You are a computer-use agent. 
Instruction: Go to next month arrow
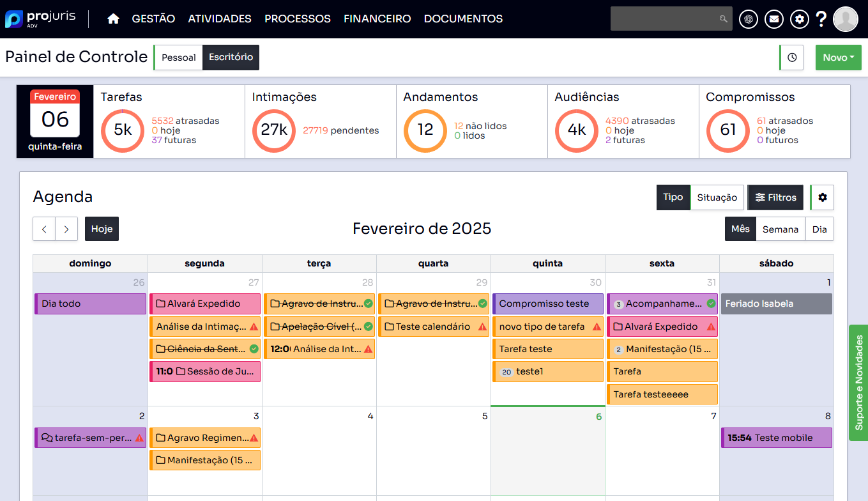66,229
